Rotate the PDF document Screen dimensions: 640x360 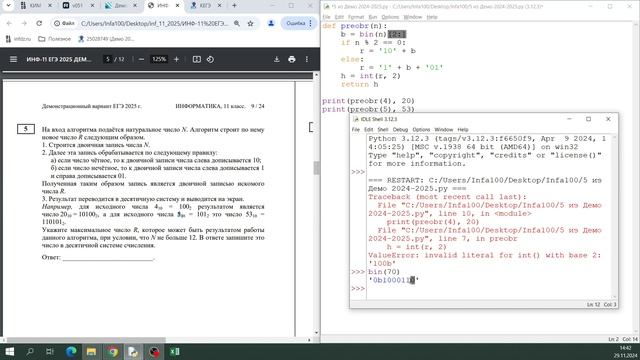point(210,59)
